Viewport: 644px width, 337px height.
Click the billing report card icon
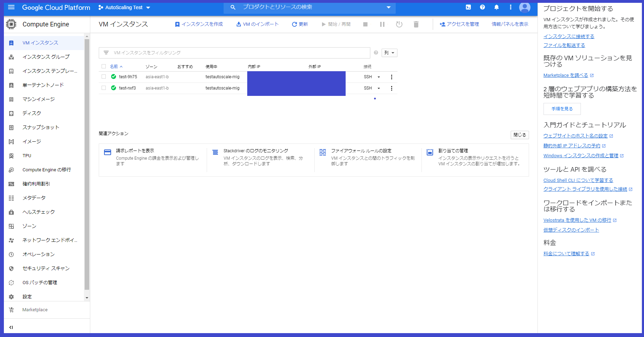108,152
